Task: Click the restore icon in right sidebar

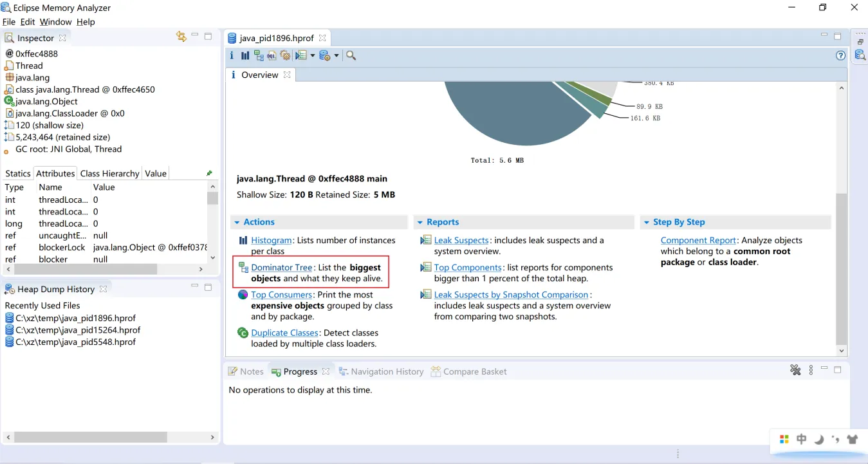Action: [860, 42]
